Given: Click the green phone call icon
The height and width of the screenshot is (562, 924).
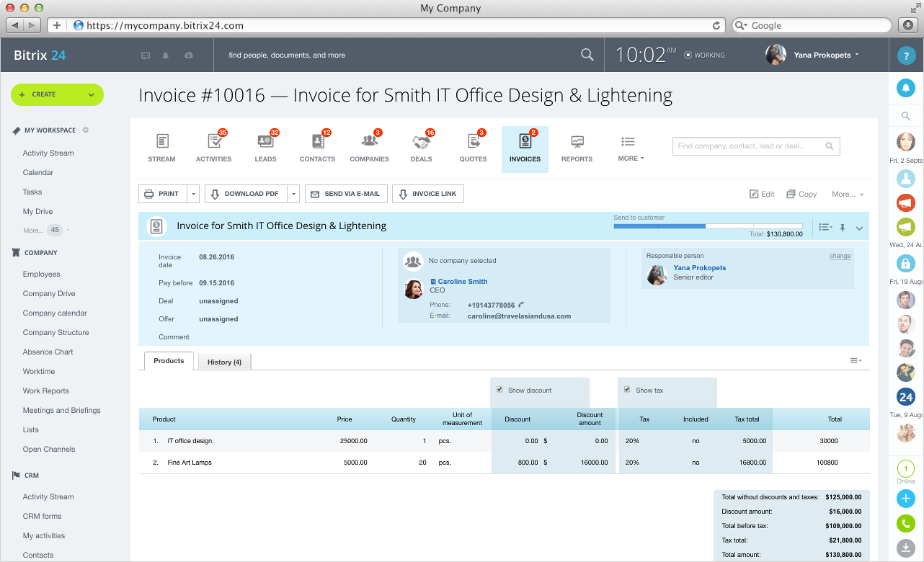Looking at the screenshot, I should [905, 524].
